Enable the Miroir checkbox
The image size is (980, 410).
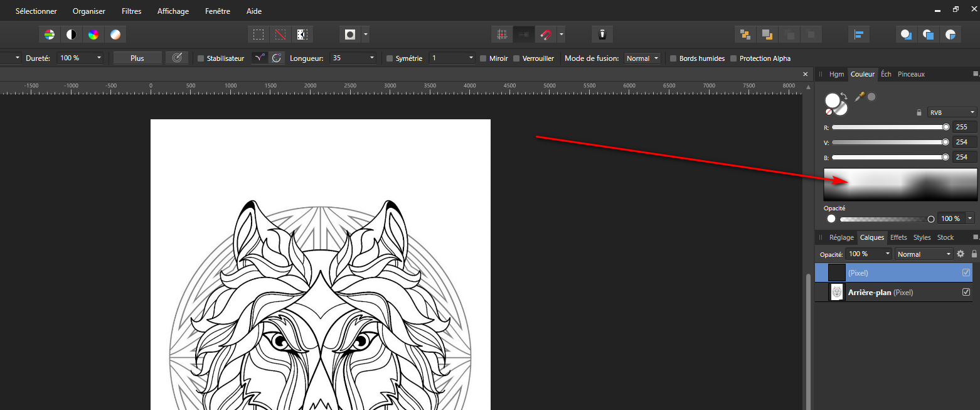483,58
